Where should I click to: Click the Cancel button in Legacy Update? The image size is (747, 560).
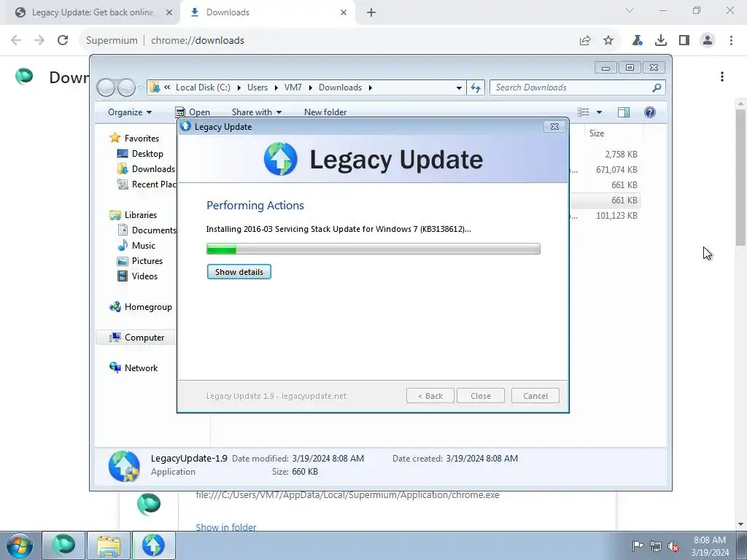tap(535, 396)
